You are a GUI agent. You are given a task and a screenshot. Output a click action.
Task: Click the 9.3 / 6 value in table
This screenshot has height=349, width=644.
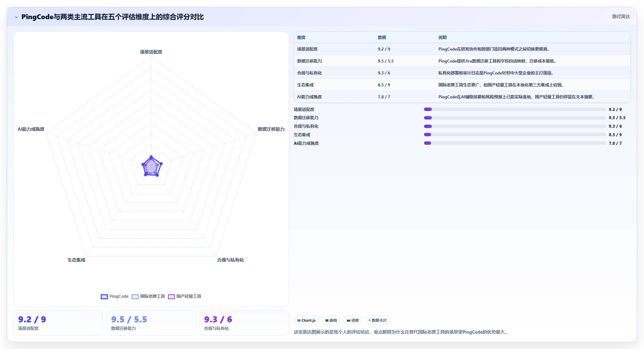coord(384,73)
